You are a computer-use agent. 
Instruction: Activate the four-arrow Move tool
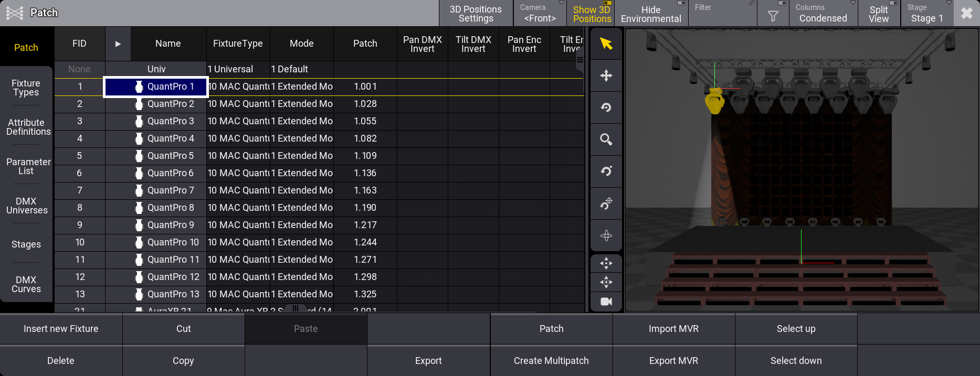coord(606,76)
